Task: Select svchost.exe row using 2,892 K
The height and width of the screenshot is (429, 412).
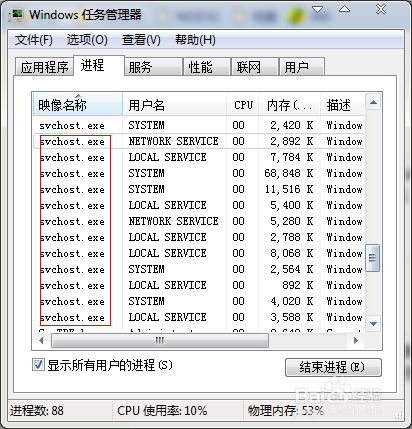Action: [199, 141]
